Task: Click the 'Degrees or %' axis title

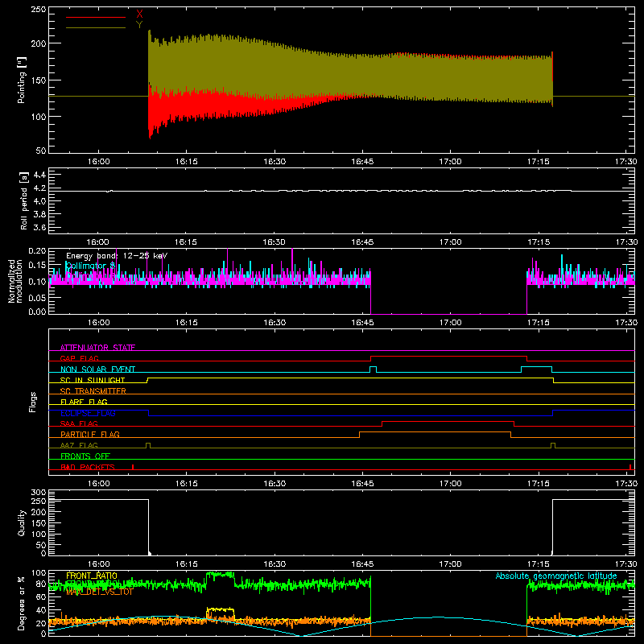Action: pyautogui.click(x=22, y=603)
